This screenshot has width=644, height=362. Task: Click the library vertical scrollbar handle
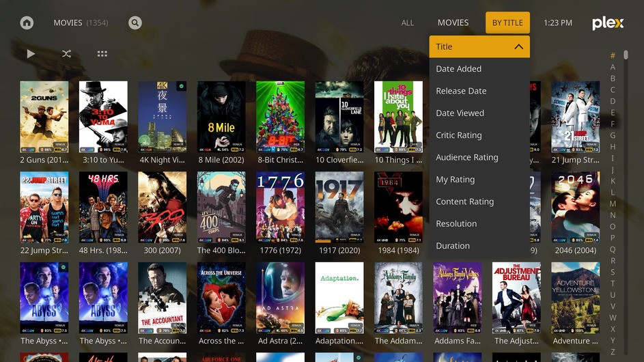coord(626,55)
